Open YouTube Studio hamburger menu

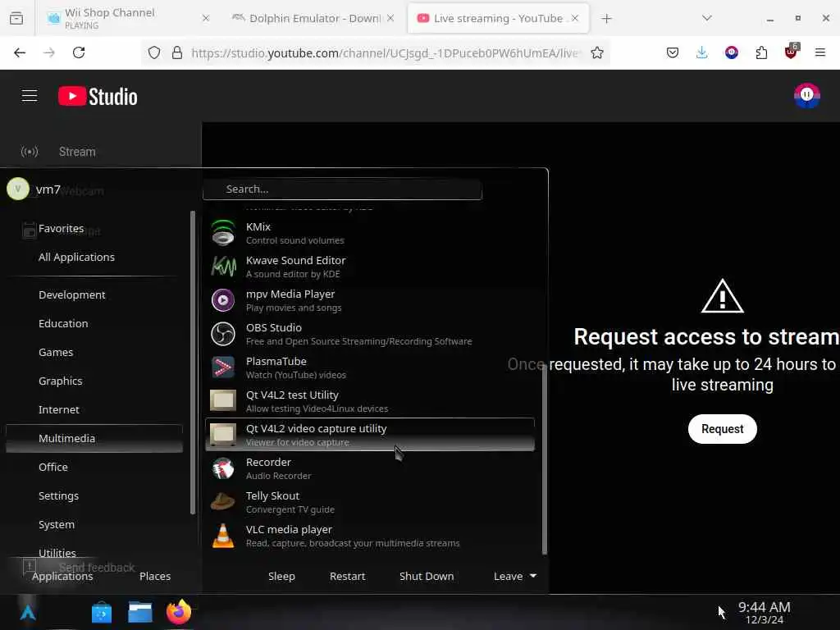click(x=30, y=96)
